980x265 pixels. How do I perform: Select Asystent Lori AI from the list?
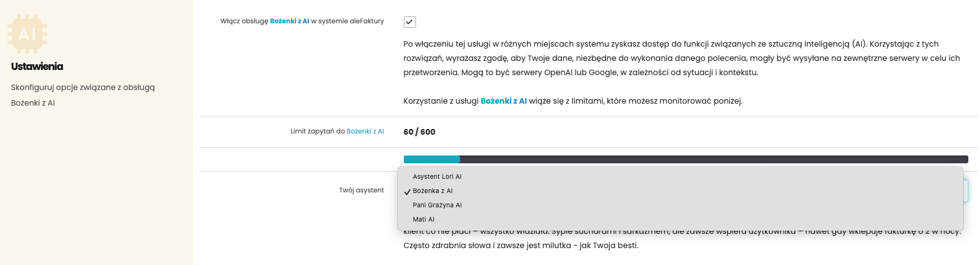[437, 176]
